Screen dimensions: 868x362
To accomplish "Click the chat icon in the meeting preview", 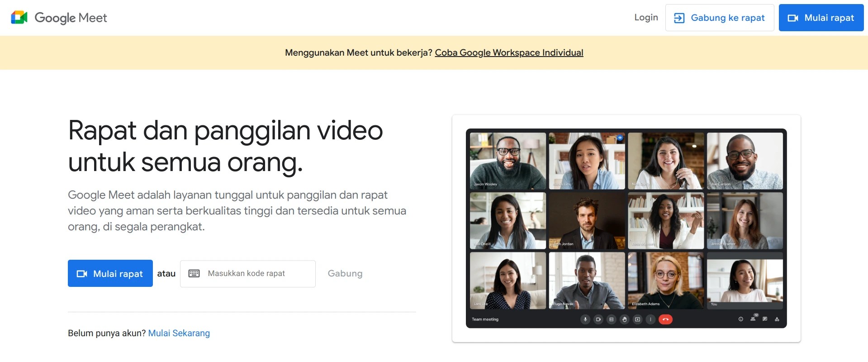I will click(x=765, y=319).
